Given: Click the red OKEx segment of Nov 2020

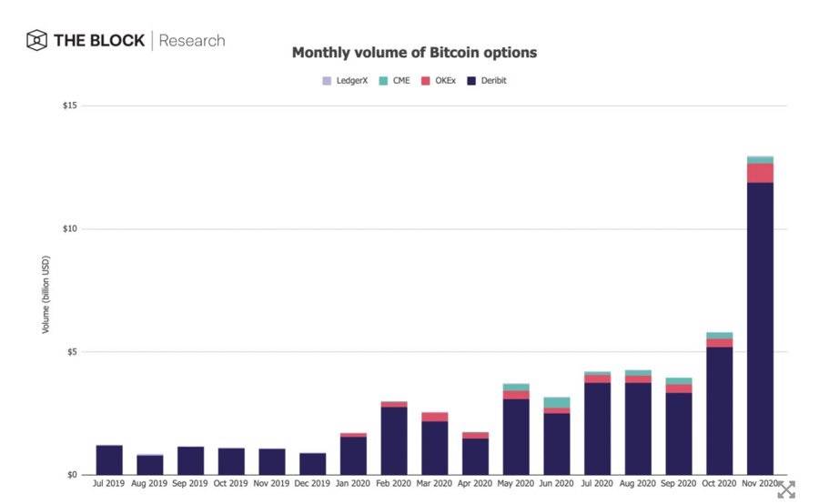Looking at the screenshot, I should 760,173.
